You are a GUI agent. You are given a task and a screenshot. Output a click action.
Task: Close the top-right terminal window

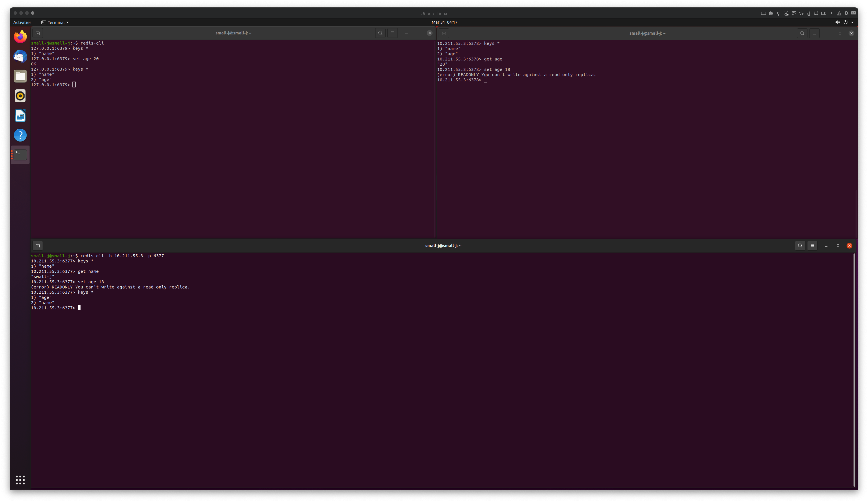point(852,33)
